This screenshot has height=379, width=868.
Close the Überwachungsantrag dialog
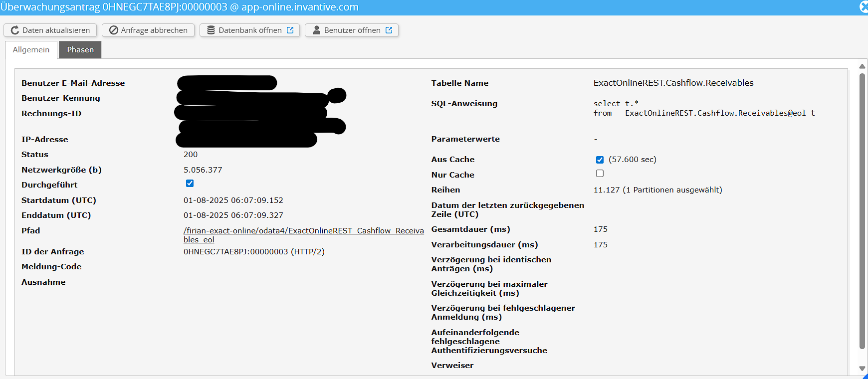864,7
